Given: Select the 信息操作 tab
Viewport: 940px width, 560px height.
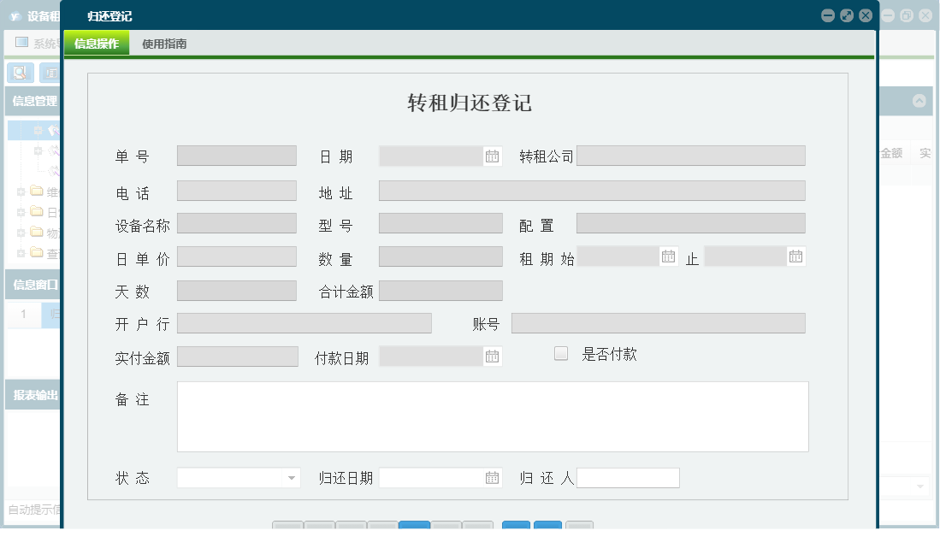Looking at the screenshot, I should (x=97, y=44).
